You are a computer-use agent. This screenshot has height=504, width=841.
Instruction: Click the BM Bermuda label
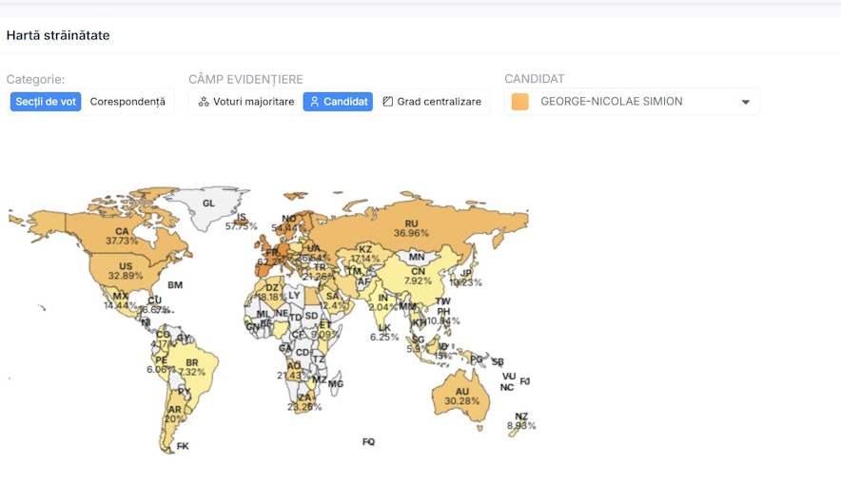(175, 284)
